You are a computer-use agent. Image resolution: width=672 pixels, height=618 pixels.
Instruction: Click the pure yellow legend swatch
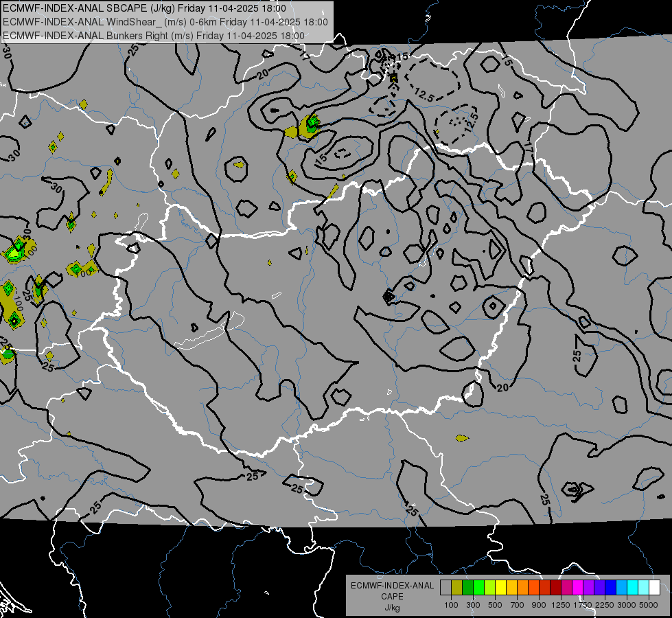(500, 587)
